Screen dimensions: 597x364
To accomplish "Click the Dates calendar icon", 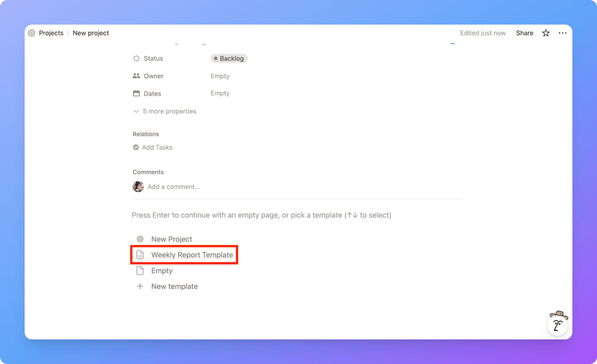I will pyautogui.click(x=136, y=93).
